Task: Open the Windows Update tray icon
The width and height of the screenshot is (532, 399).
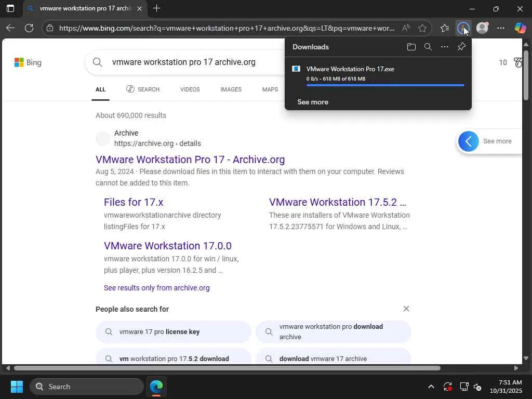Action: point(447,387)
